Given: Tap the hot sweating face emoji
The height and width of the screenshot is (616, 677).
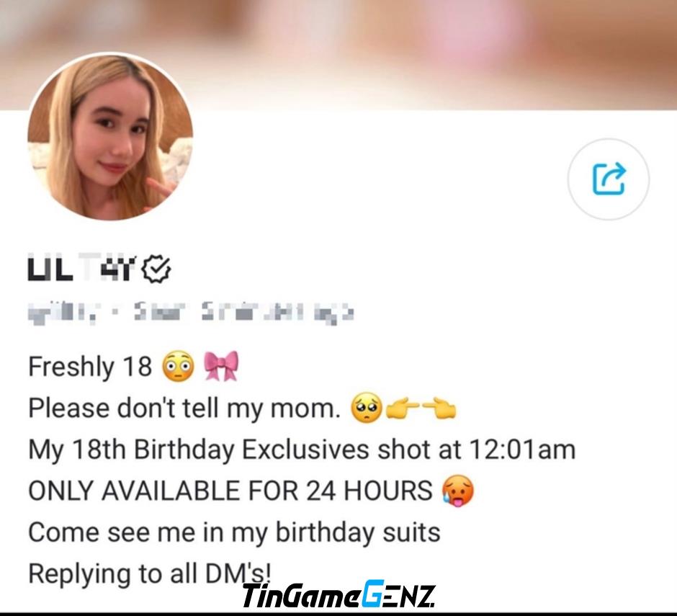Looking at the screenshot, I should click(x=457, y=491).
